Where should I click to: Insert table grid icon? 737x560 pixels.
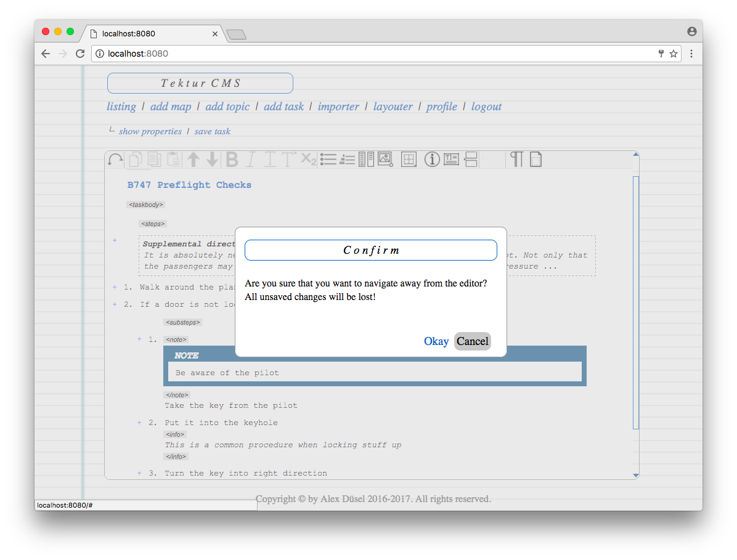pyautogui.click(x=409, y=160)
